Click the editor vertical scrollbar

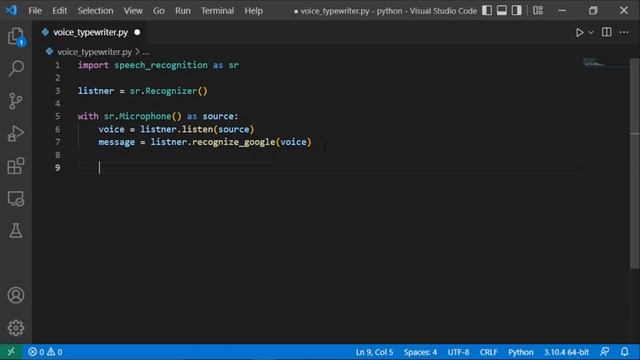(635, 163)
